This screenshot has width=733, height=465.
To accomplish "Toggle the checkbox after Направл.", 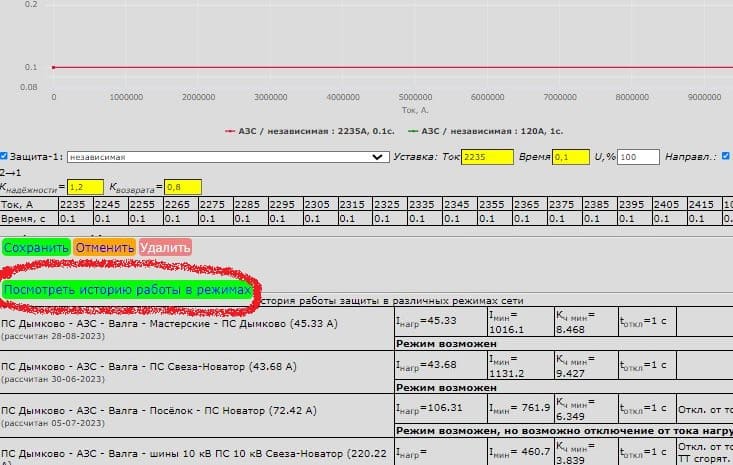I will (x=726, y=157).
